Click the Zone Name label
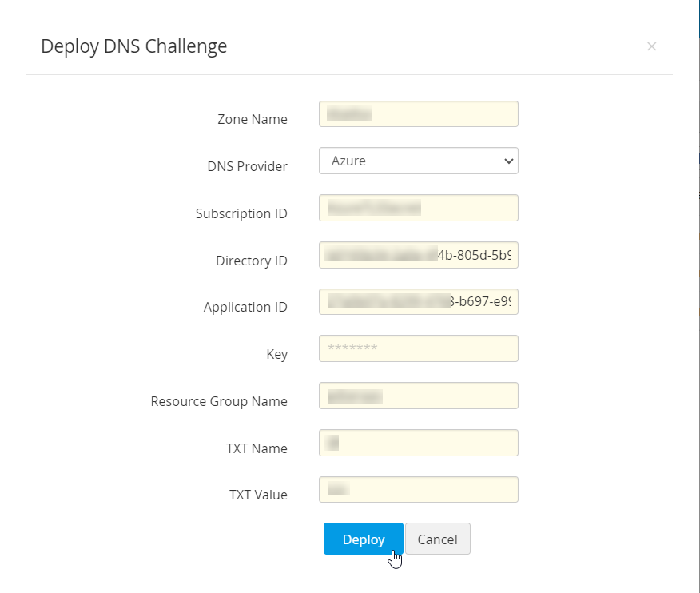700x593 pixels. [x=252, y=119]
